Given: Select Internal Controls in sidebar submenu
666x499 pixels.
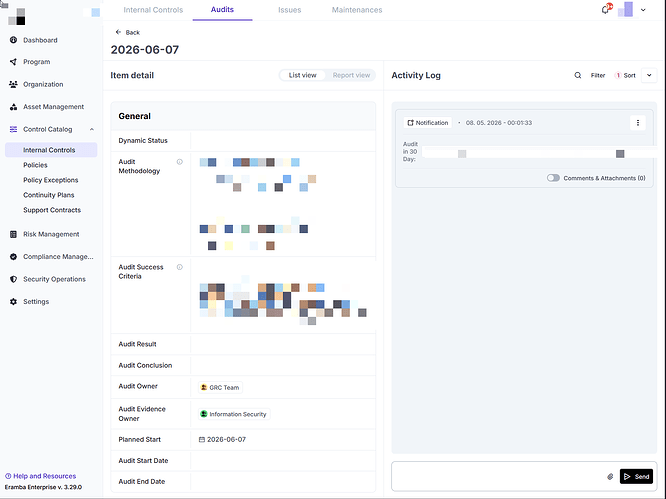Looking at the screenshot, I should point(51,150).
